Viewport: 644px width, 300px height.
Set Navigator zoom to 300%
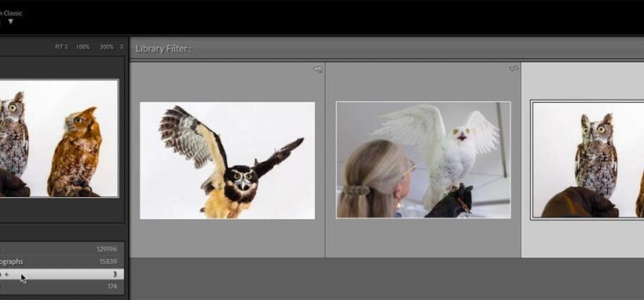[107, 47]
